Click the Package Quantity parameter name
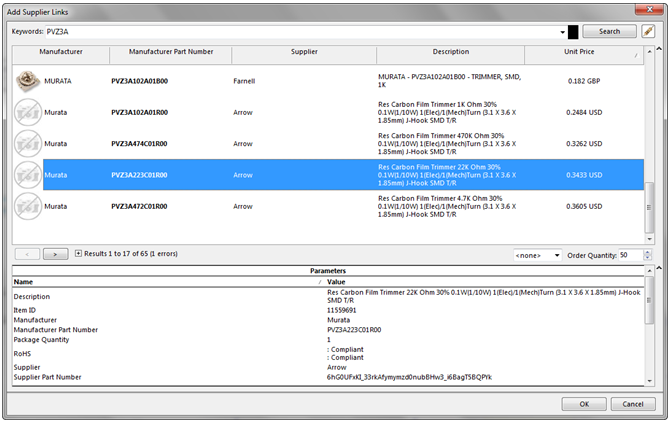The image size is (670, 422). 41,340
